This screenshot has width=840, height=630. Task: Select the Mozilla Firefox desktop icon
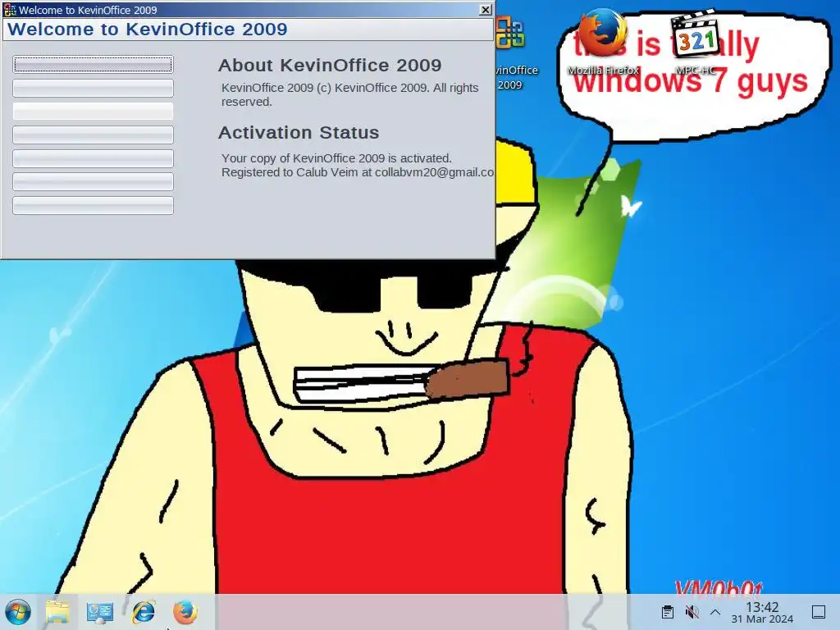(x=603, y=42)
